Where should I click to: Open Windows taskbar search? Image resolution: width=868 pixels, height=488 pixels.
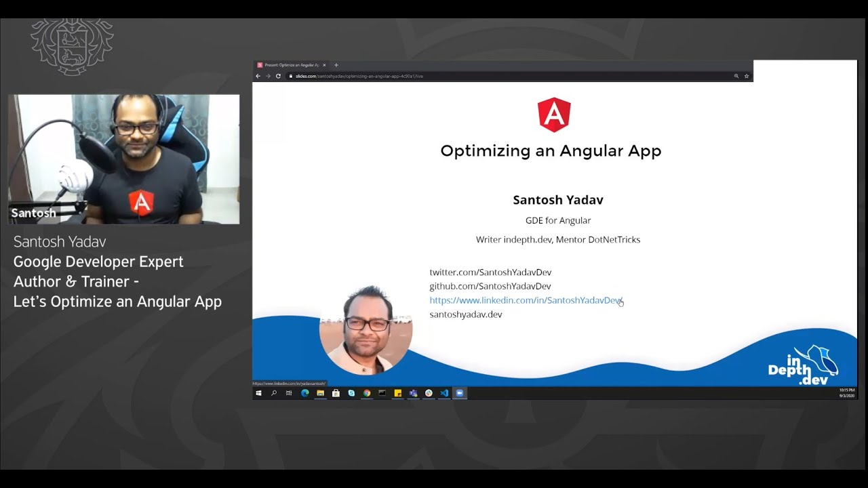(x=274, y=393)
